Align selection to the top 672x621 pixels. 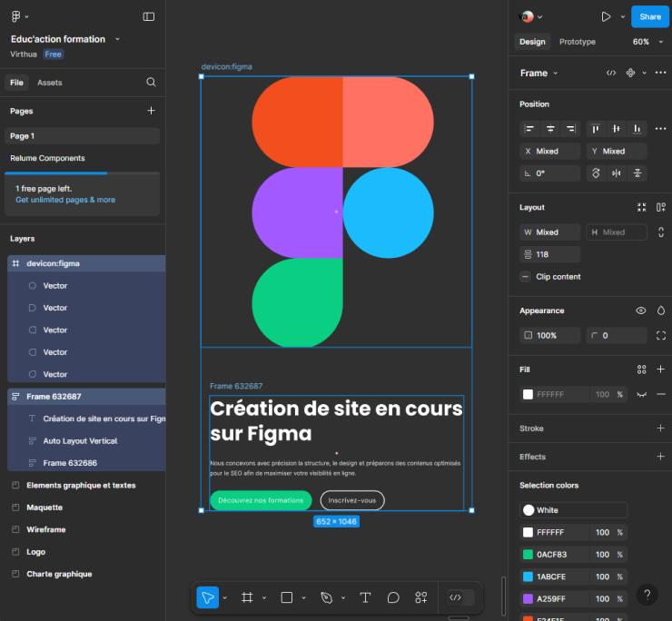point(596,129)
